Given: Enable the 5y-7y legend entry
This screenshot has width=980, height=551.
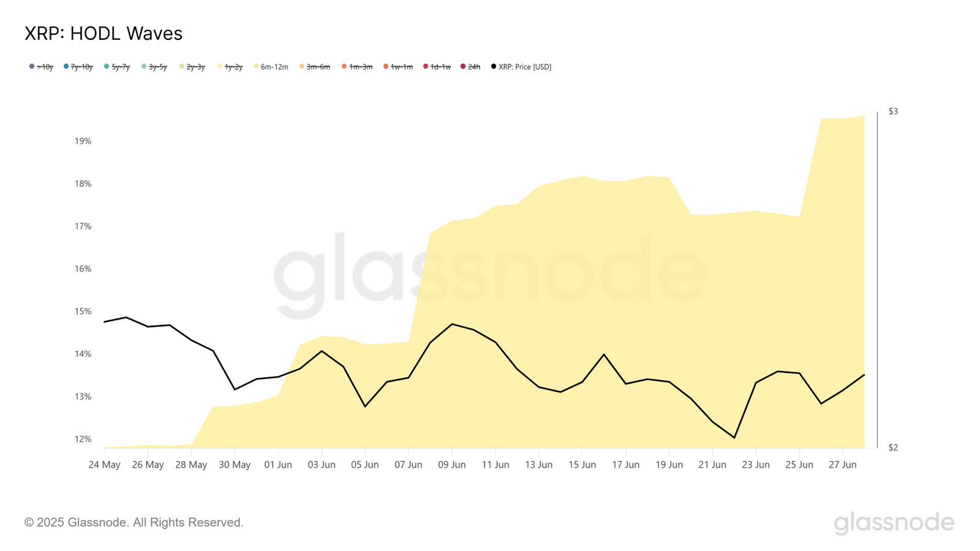Looking at the screenshot, I should point(117,67).
